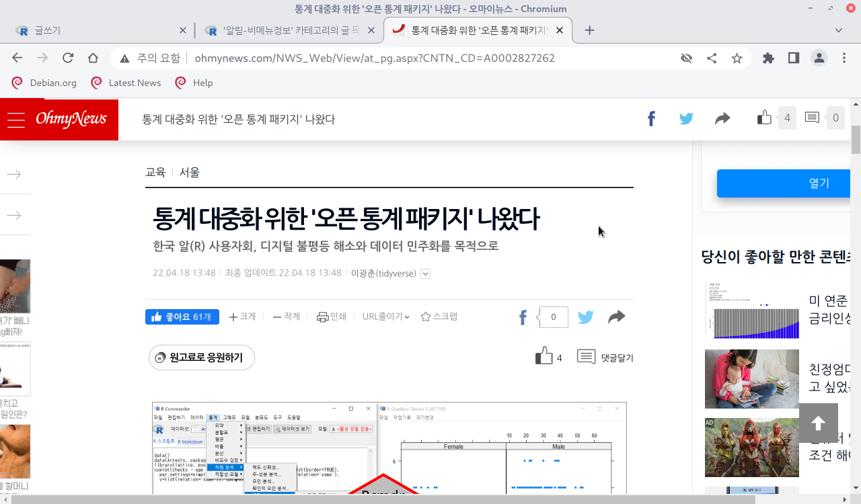Switch to the '알림-비메뉴정보' 카테고리 tab
The width and height of the screenshot is (861, 504).
point(289,30)
